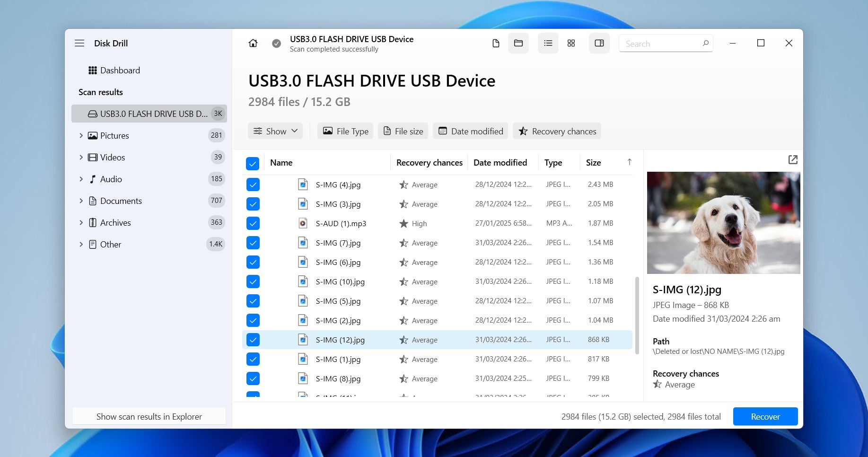Click the Recover button
The width and height of the screenshot is (868, 457).
pos(765,416)
